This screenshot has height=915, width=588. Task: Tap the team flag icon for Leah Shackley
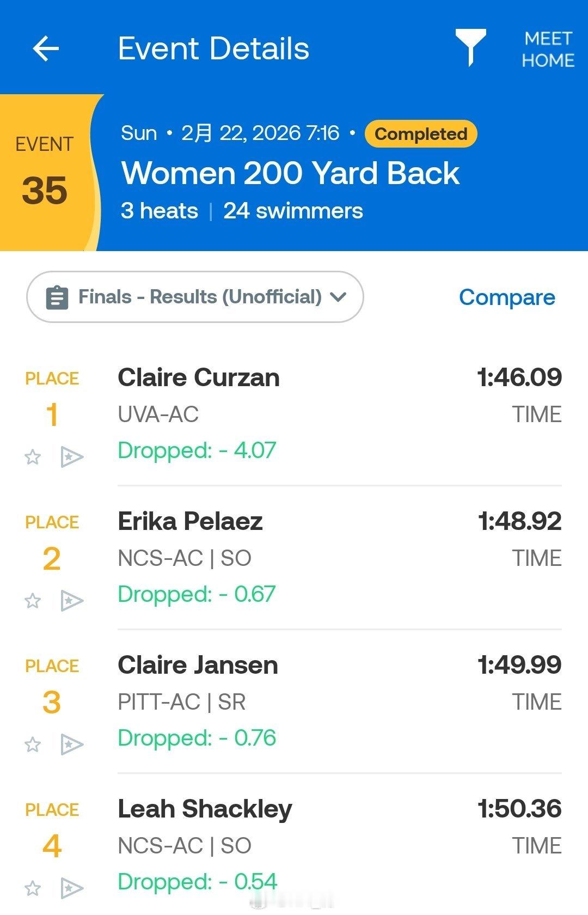(x=72, y=888)
